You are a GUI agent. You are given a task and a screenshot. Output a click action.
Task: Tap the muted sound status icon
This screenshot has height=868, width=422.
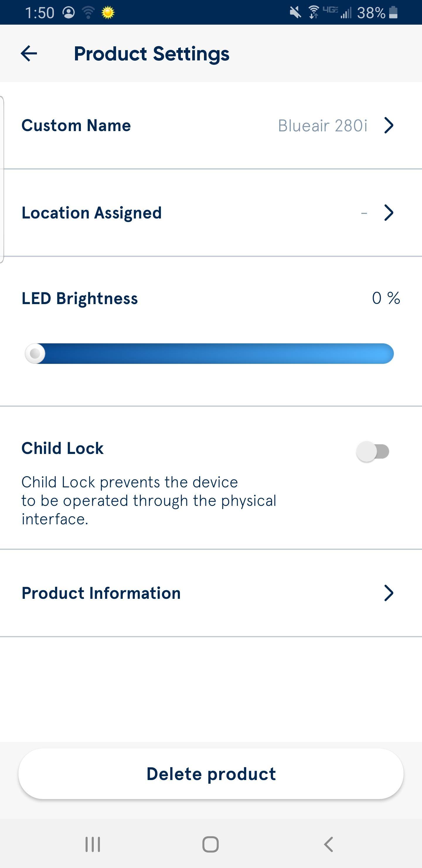[x=295, y=13]
